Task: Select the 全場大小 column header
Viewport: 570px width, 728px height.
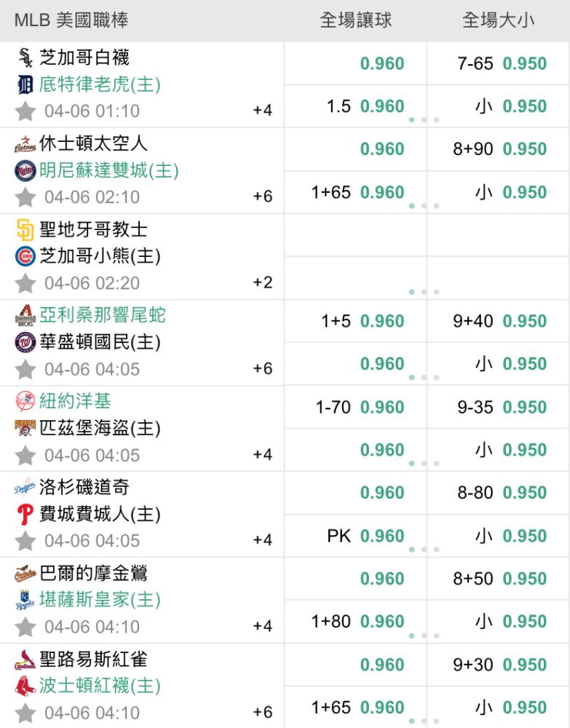Action: 498,20
